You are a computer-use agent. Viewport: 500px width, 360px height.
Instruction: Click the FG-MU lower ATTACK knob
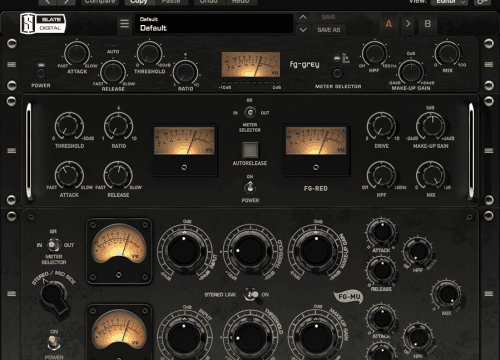[382, 318]
